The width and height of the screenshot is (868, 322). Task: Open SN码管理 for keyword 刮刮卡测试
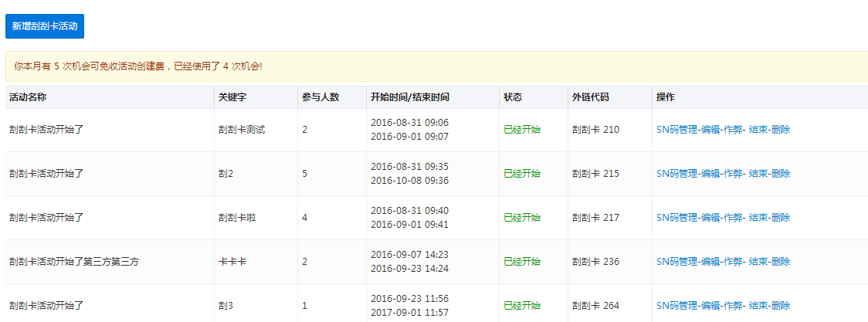tap(677, 130)
